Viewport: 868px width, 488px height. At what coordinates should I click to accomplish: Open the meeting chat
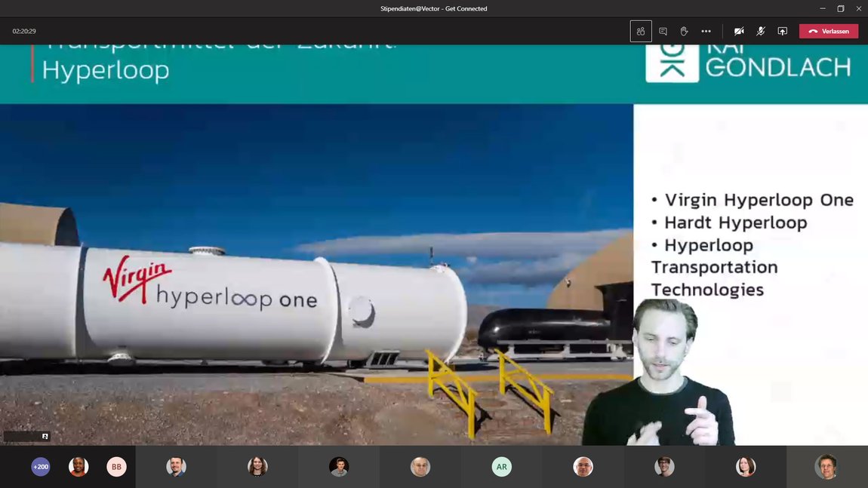coord(663,32)
